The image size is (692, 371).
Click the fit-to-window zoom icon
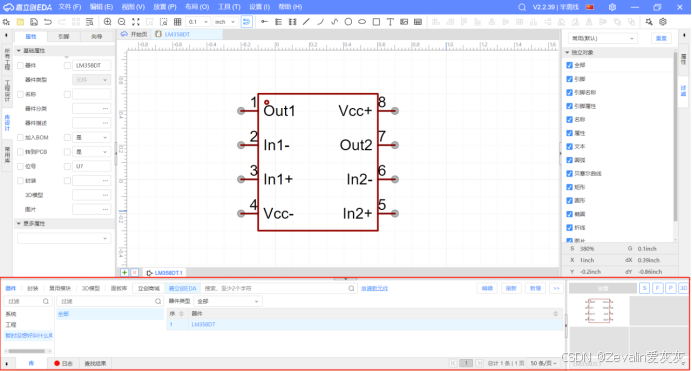(x=136, y=22)
